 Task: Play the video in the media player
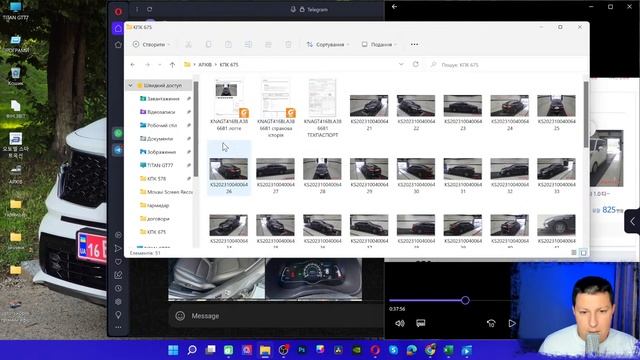click(512, 323)
